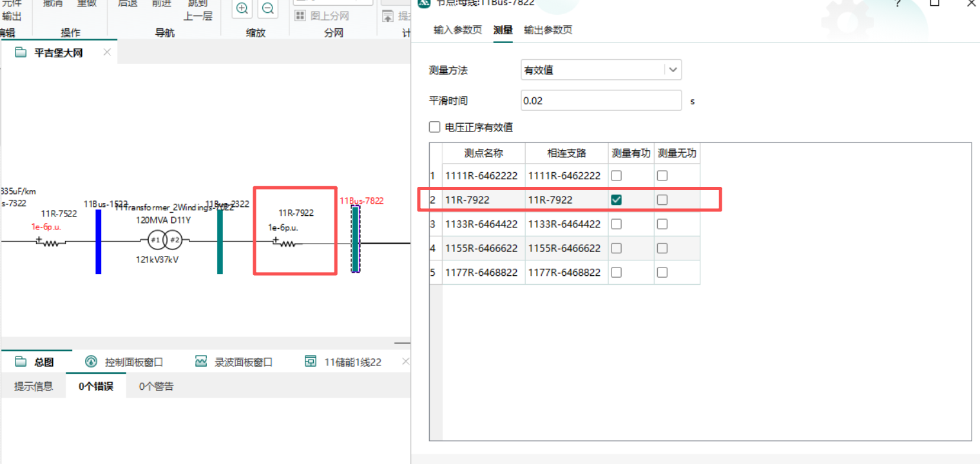This screenshot has height=464, width=980.
Task: Select the 11R-7522 resistor symbol
Action: 51,242
